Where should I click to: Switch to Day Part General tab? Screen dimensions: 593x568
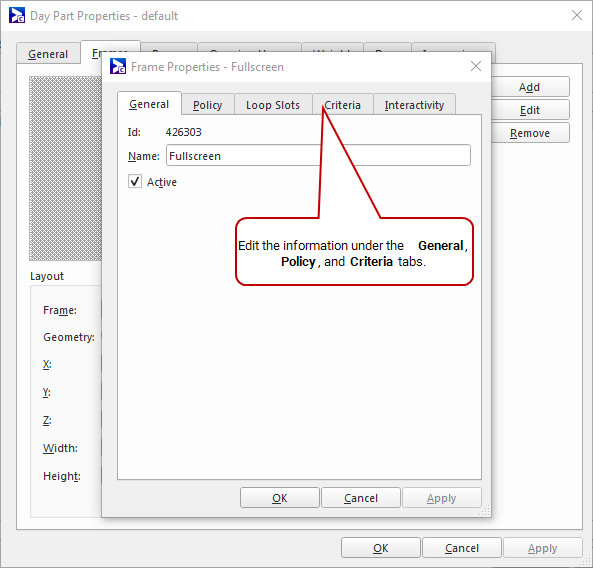point(48,54)
